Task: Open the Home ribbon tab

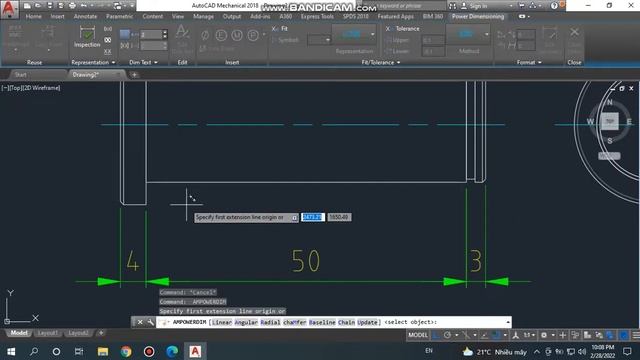Action: click(x=33, y=17)
